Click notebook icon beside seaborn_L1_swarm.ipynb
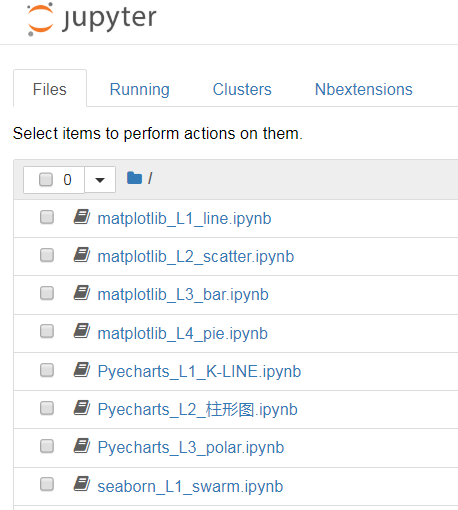Screen dimensions: 458x510 (82, 484)
